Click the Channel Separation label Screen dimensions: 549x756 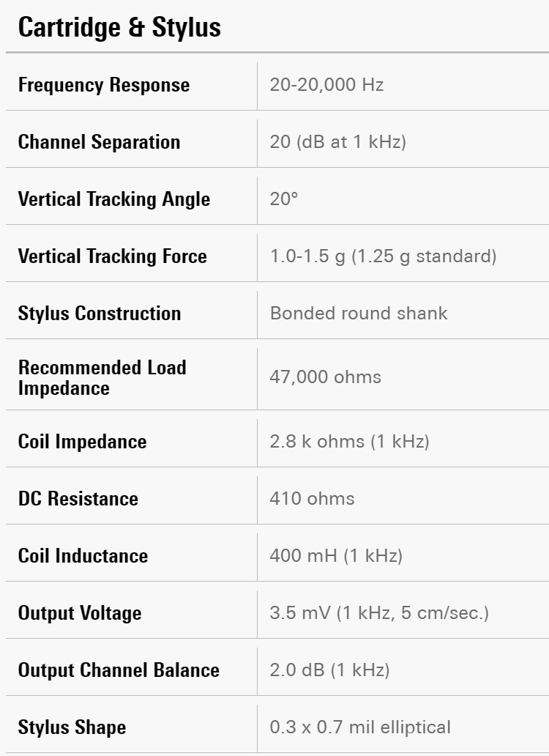(99, 142)
